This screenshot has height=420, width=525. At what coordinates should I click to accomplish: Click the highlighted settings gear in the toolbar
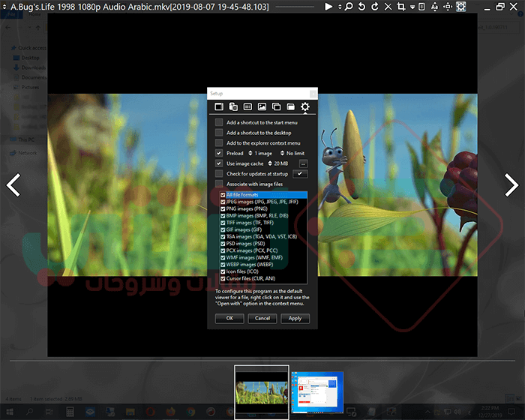(x=460, y=7)
